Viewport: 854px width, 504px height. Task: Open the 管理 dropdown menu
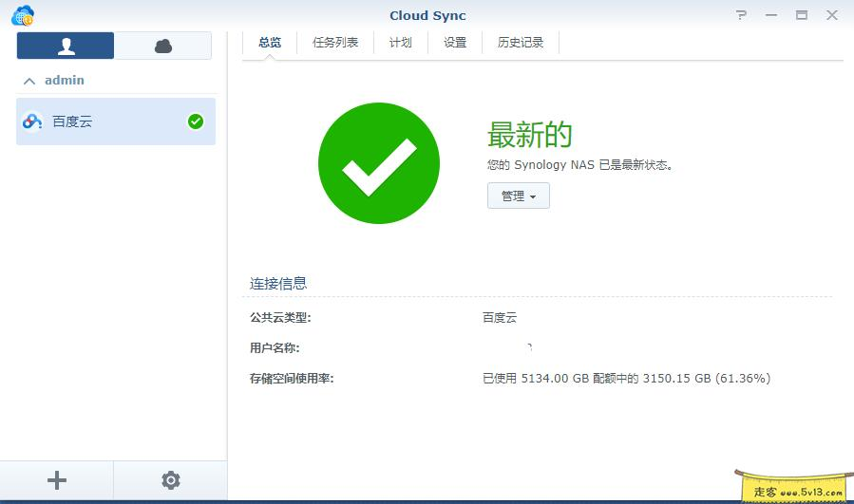tap(518, 196)
